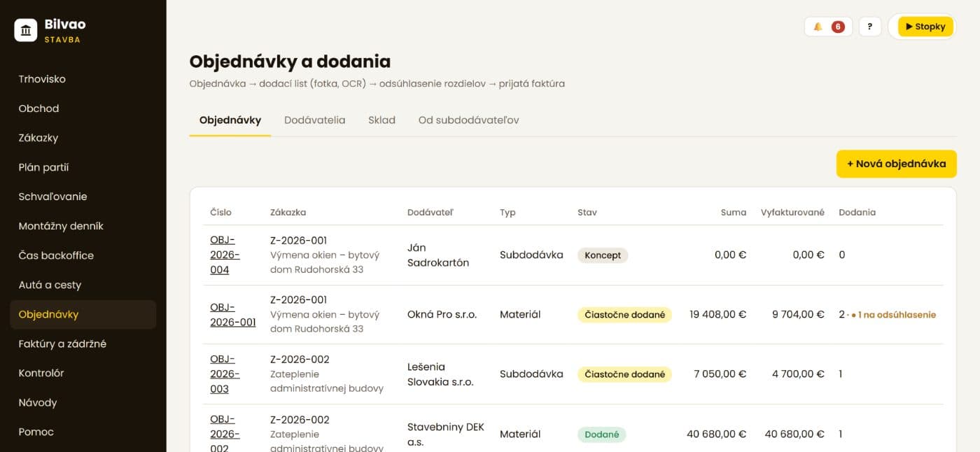Click Čiastočne dodané badge for Okná Pro

click(x=624, y=315)
